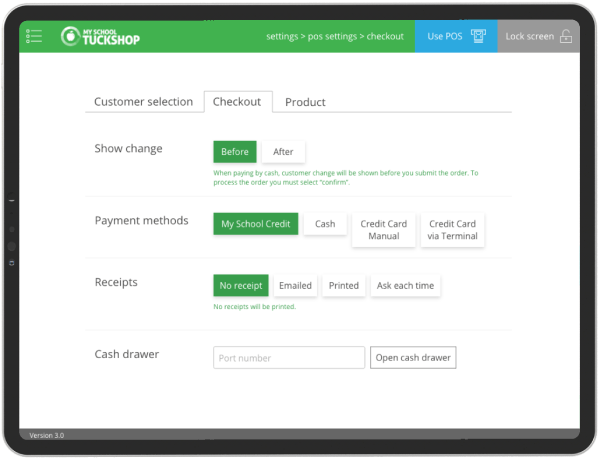
Task: Choose Emailed receipts
Action: click(295, 285)
